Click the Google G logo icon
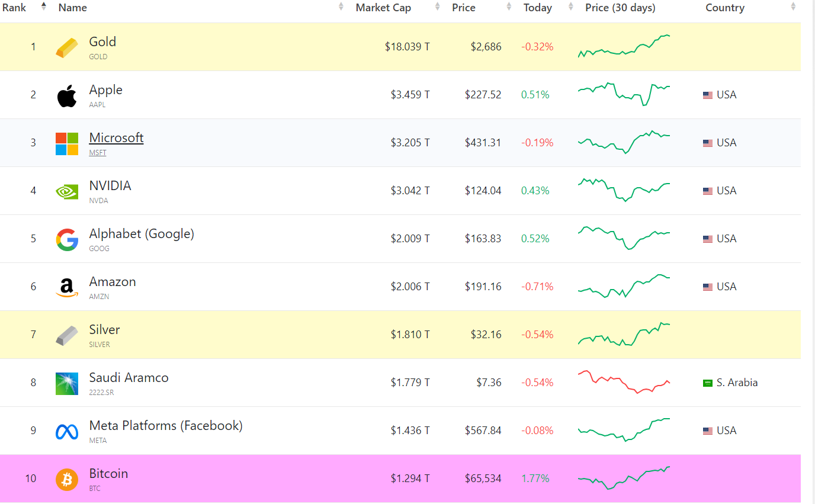This screenshot has height=504, width=815. point(67,239)
